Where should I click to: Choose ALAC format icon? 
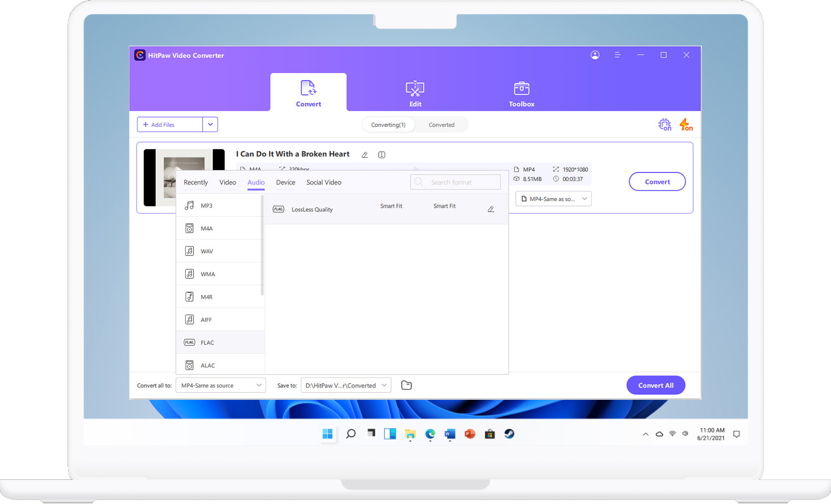[x=189, y=365]
